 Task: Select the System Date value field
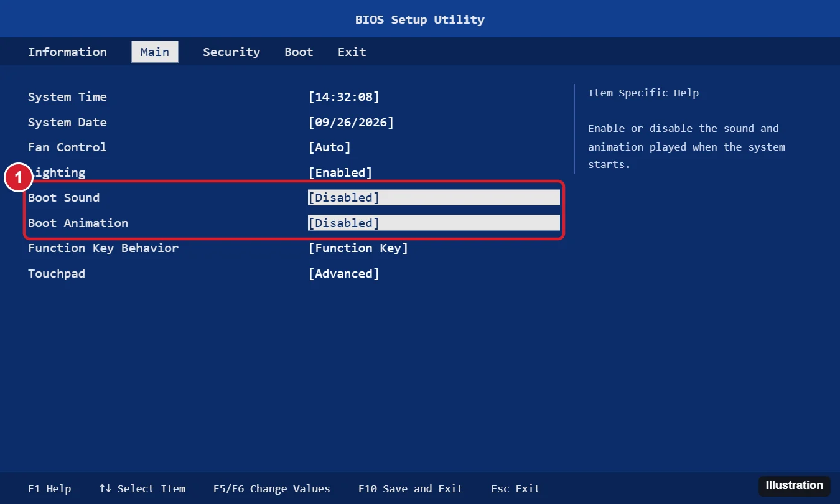point(351,123)
